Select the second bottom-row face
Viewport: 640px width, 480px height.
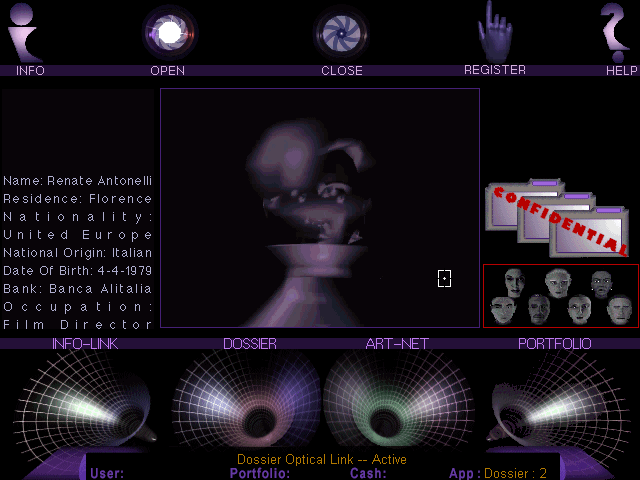[539, 309]
